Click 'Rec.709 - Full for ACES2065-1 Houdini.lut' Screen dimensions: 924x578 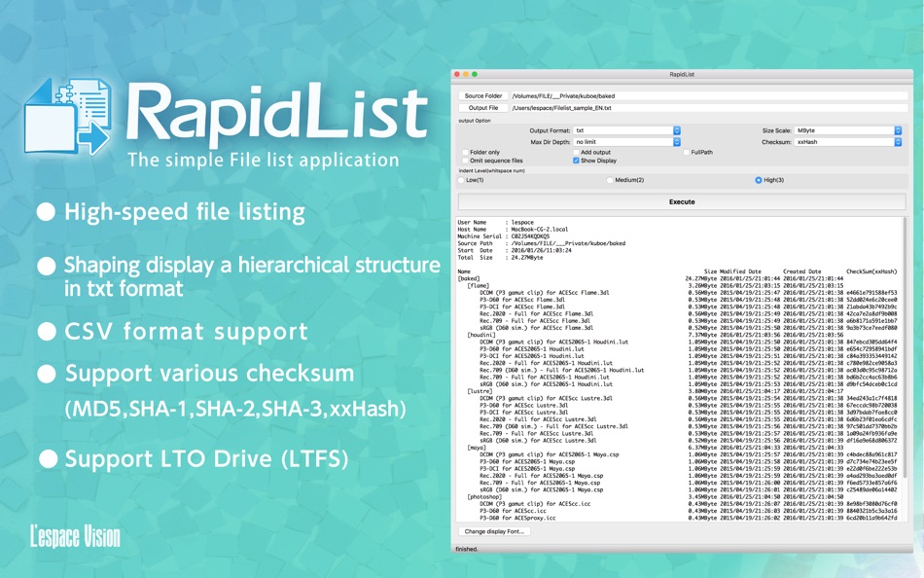pos(545,377)
